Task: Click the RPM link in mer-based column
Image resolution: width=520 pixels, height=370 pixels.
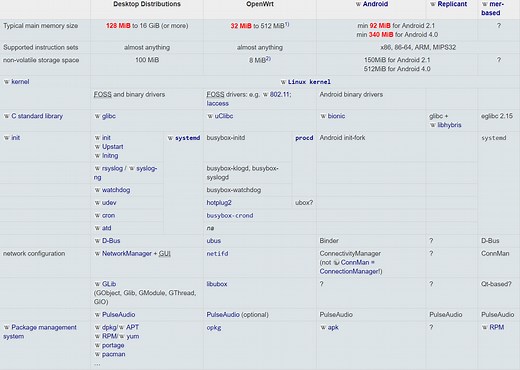Action: [497, 327]
